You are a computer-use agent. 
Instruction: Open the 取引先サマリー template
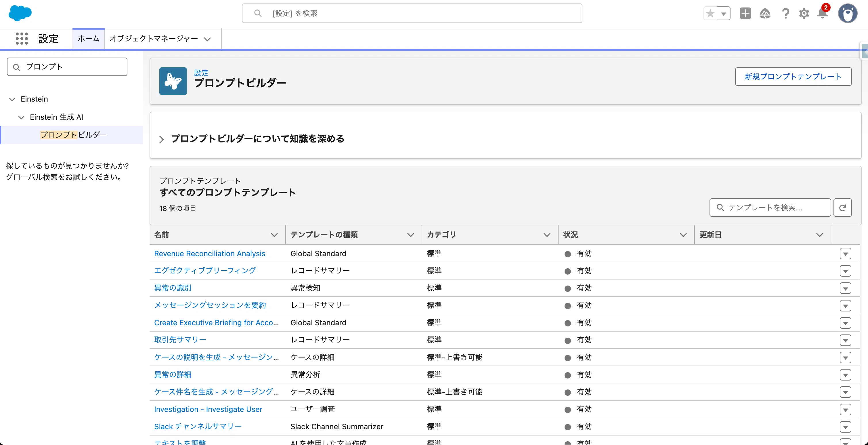point(180,340)
